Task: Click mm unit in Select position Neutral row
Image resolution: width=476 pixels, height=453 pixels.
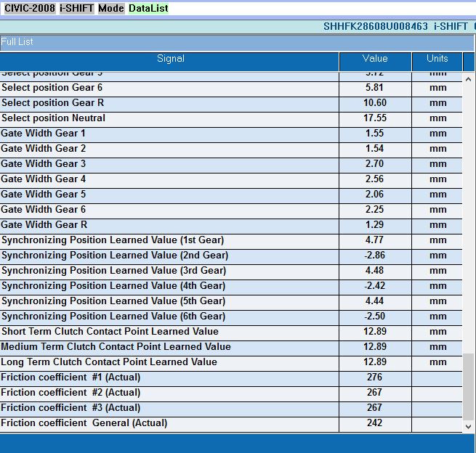Action: click(x=437, y=118)
